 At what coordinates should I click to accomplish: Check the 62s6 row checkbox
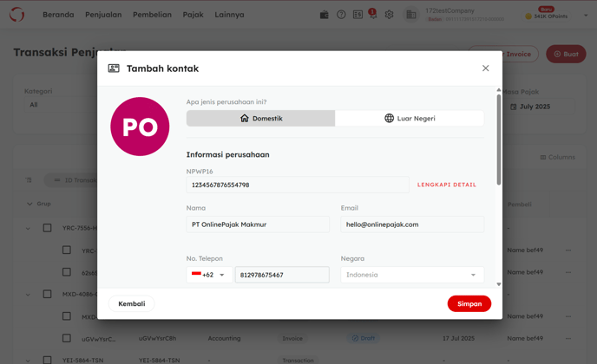(x=67, y=272)
